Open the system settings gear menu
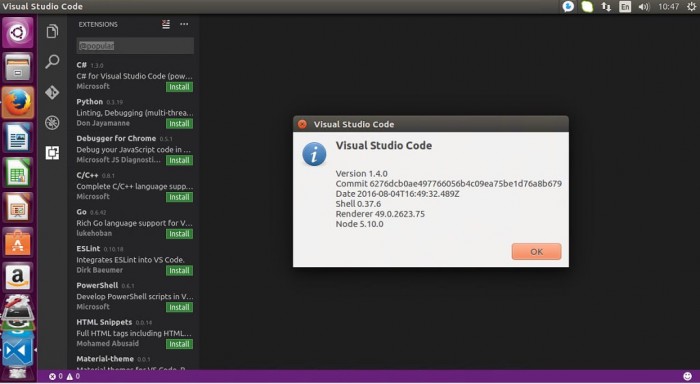Screen dimensions: 700x384 pos(692,7)
